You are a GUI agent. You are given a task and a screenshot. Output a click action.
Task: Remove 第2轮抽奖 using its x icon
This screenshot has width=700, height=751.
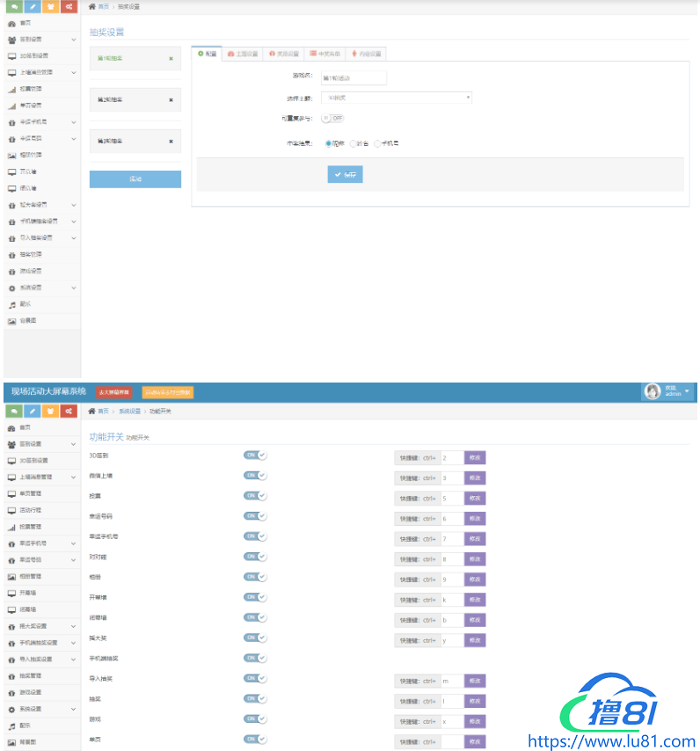click(x=171, y=99)
